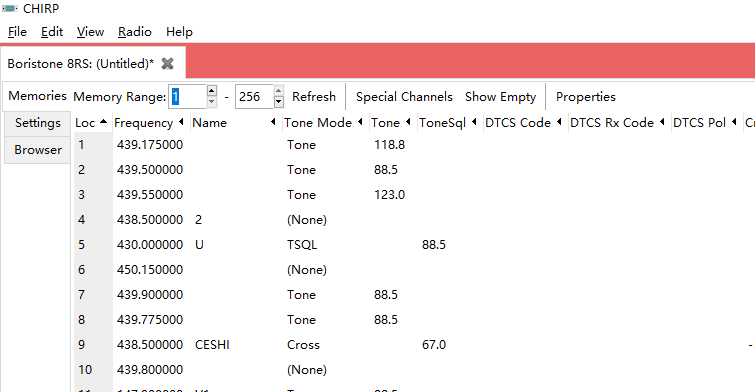Open the Radio menu

pyautogui.click(x=134, y=32)
